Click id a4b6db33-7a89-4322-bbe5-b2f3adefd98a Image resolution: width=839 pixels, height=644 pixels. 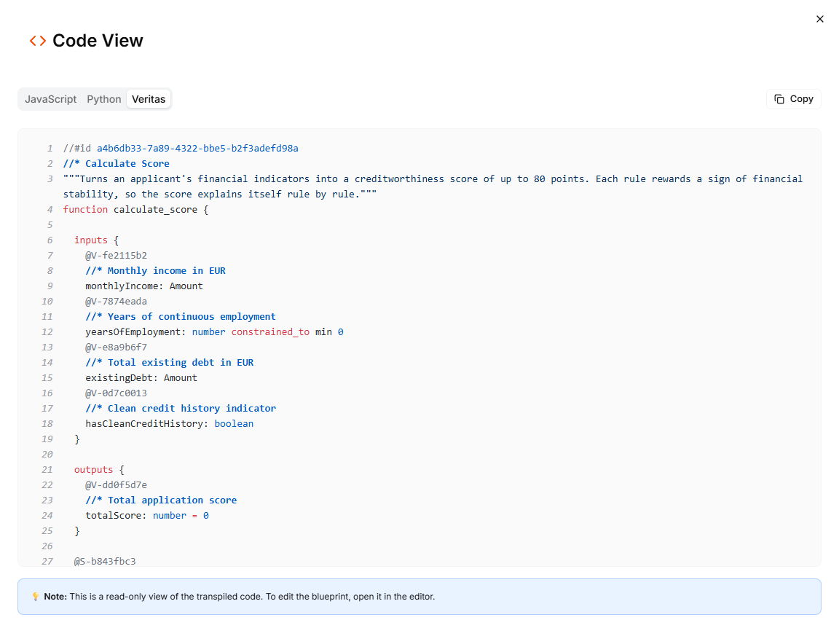197,149
